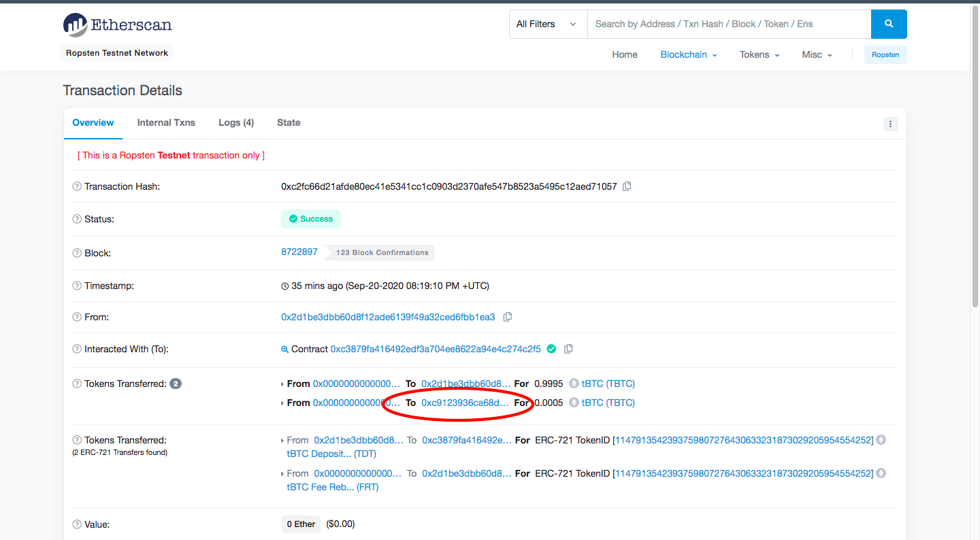980x540 pixels.
Task: Open block 8722897
Action: pos(299,252)
